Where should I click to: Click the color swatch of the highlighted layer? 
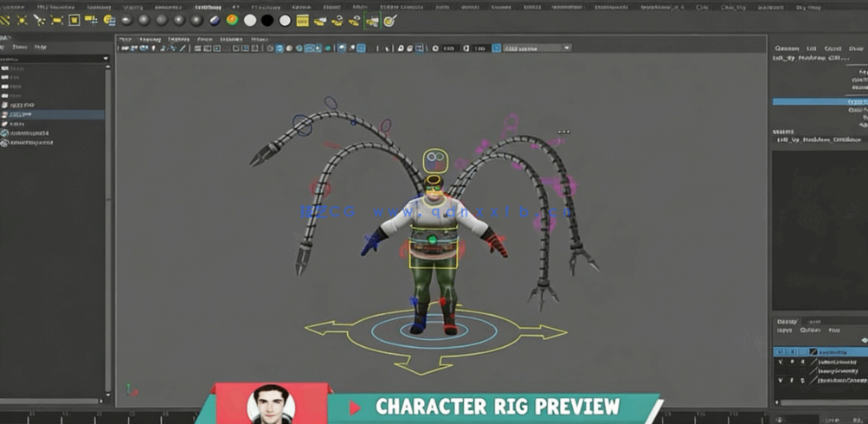(x=813, y=352)
